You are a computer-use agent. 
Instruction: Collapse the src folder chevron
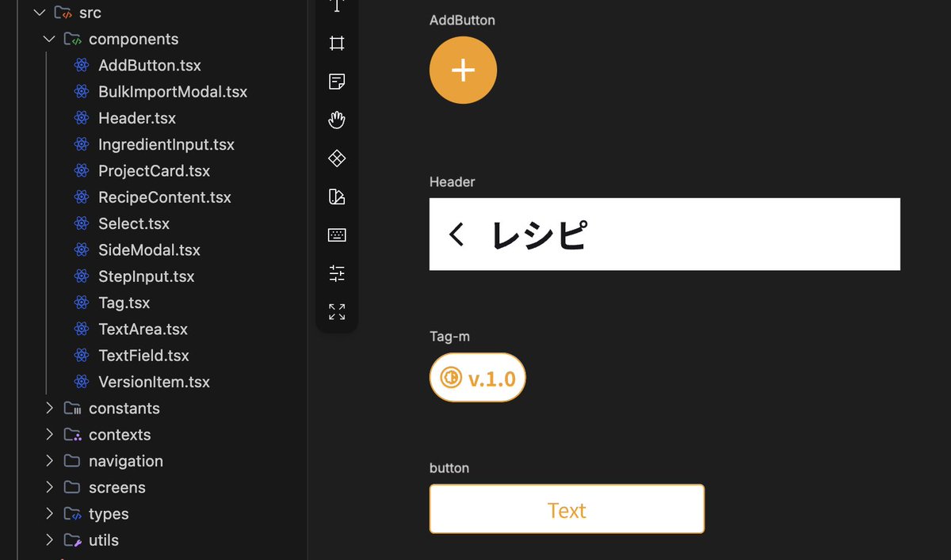pos(40,13)
